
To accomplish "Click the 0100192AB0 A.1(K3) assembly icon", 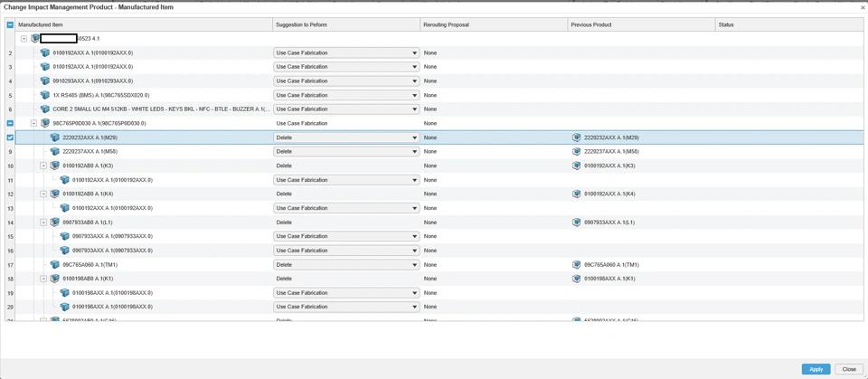I will (55, 166).
